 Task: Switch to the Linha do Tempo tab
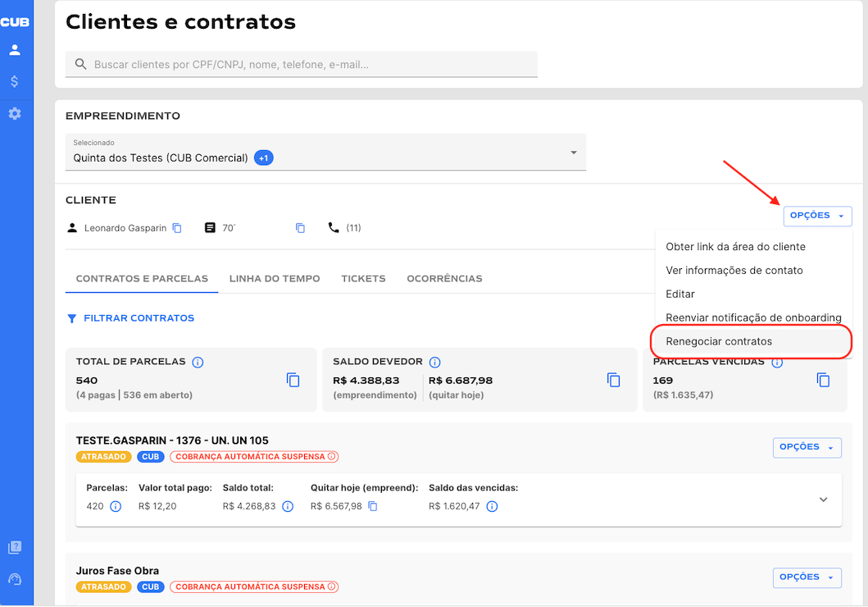pyautogui.click(x=275, y=279)
